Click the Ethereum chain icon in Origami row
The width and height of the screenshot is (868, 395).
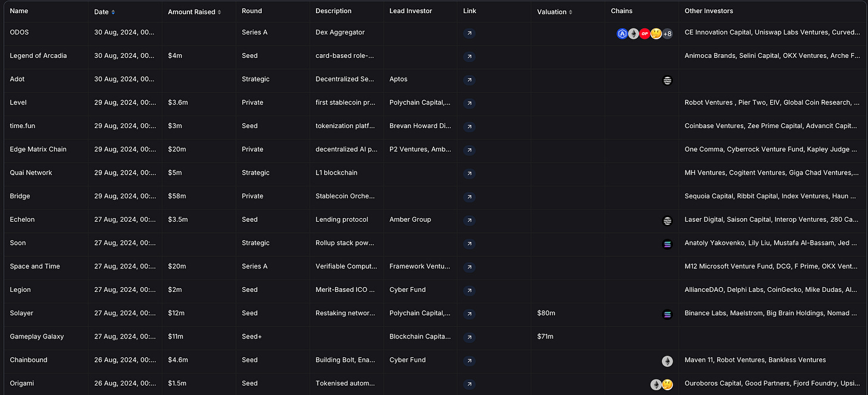656,385
